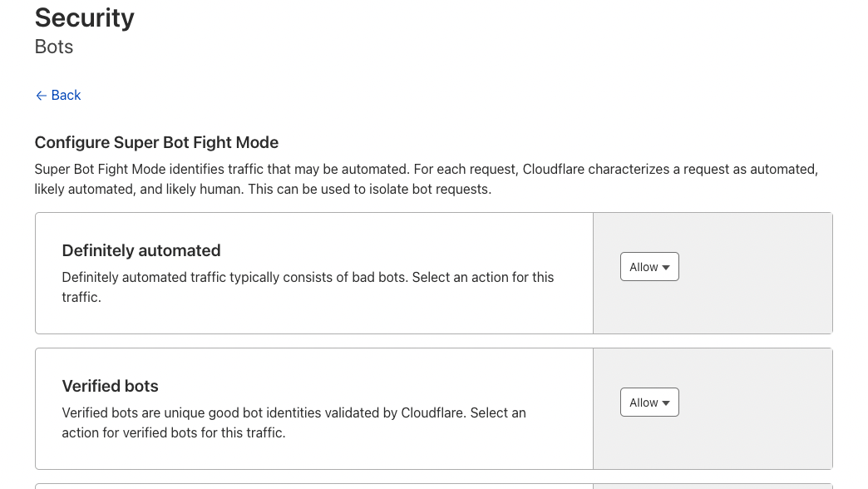Click the Security page heading area

point(84,17)
